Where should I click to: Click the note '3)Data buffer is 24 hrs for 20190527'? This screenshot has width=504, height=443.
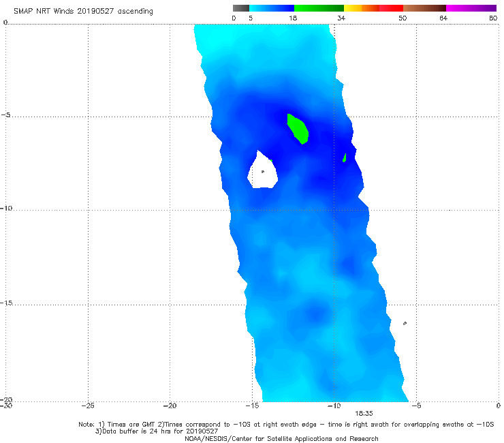point(157,431)
